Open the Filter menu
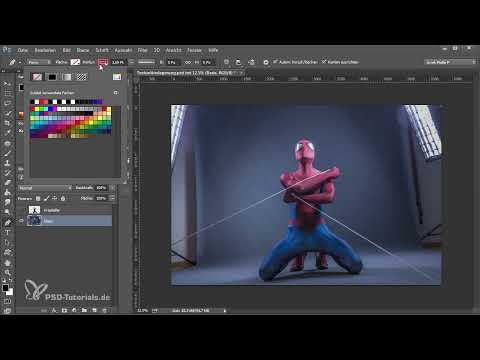Viewport: 480px width, 360px height. tap(143, 50)
